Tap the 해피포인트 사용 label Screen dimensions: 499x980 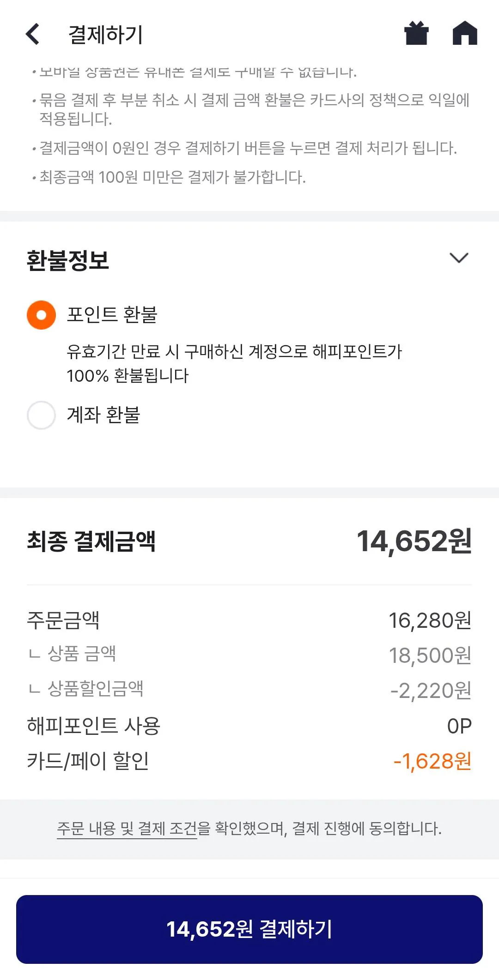pyautogui.click(x=93, y=726)
